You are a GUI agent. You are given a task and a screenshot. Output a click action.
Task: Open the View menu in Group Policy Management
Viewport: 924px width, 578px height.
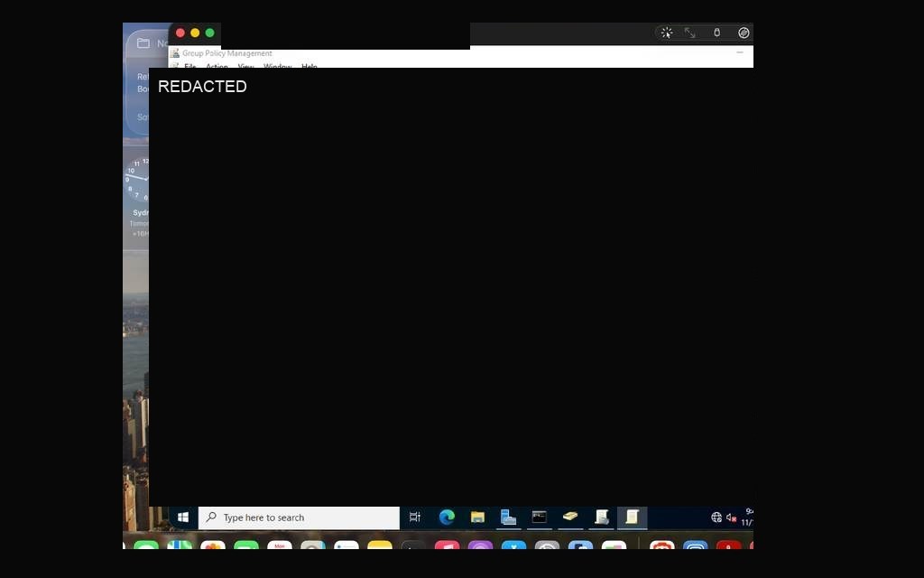245,66
